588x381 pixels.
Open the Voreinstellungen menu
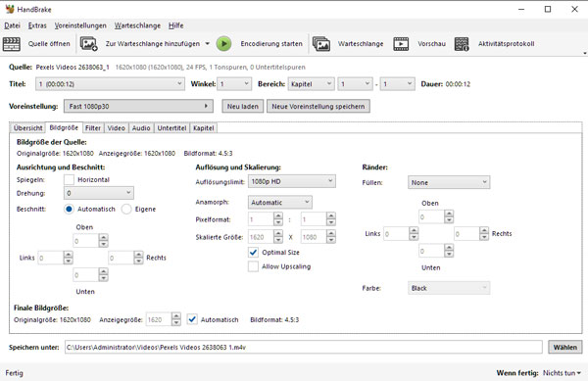[80, 25]
